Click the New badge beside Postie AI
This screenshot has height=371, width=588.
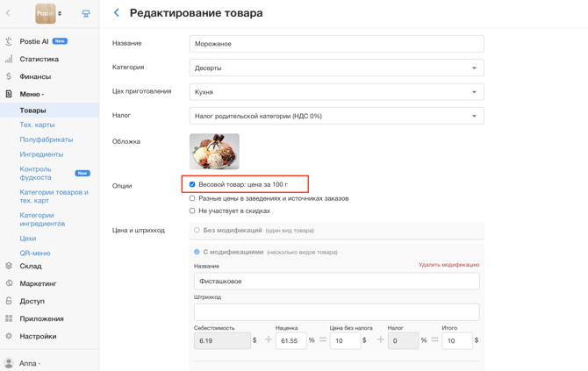pyautogui.click(x=60, y=41)
